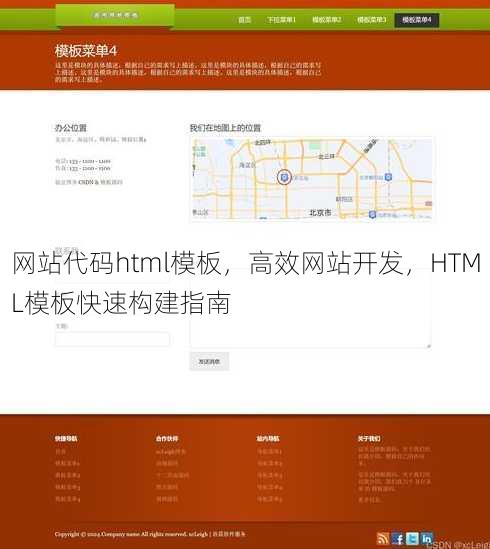Focus the subject input field on the left

112,339
